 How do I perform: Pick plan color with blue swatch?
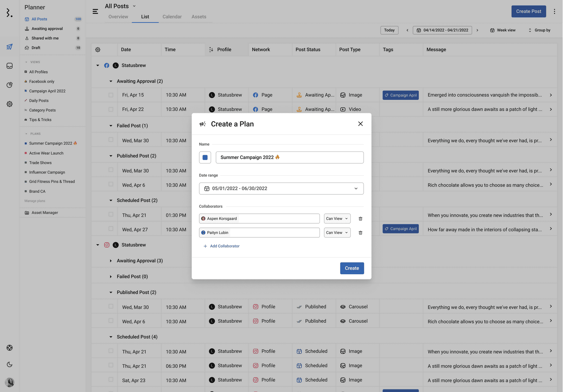coord(205,158)
